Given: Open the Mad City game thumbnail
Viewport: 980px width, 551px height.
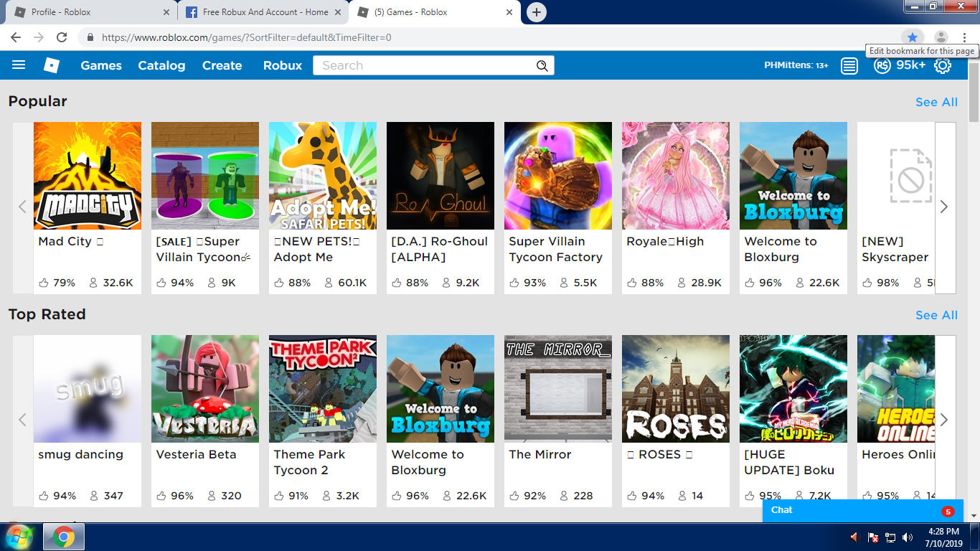Looking at the screenshot, I should 88,176.
